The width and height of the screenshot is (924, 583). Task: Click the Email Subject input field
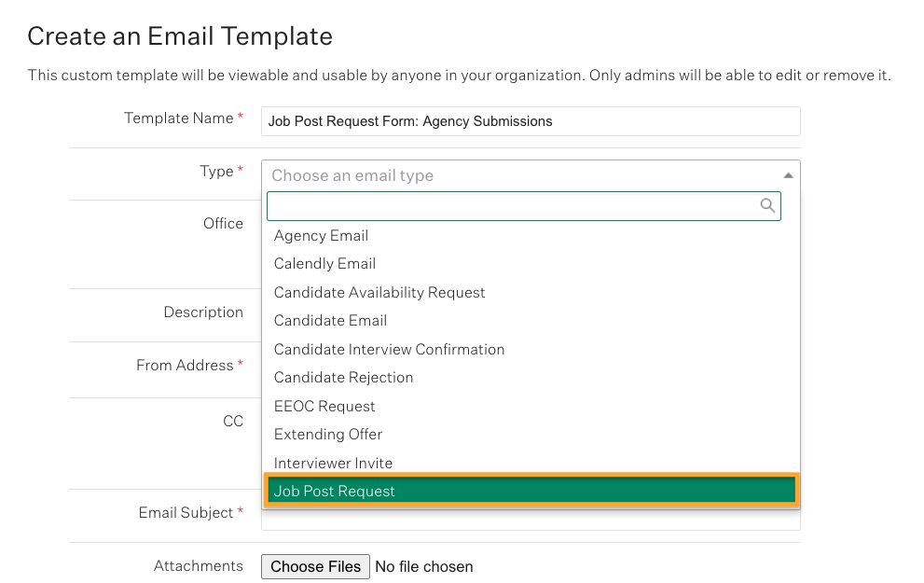tap(530, 521)
